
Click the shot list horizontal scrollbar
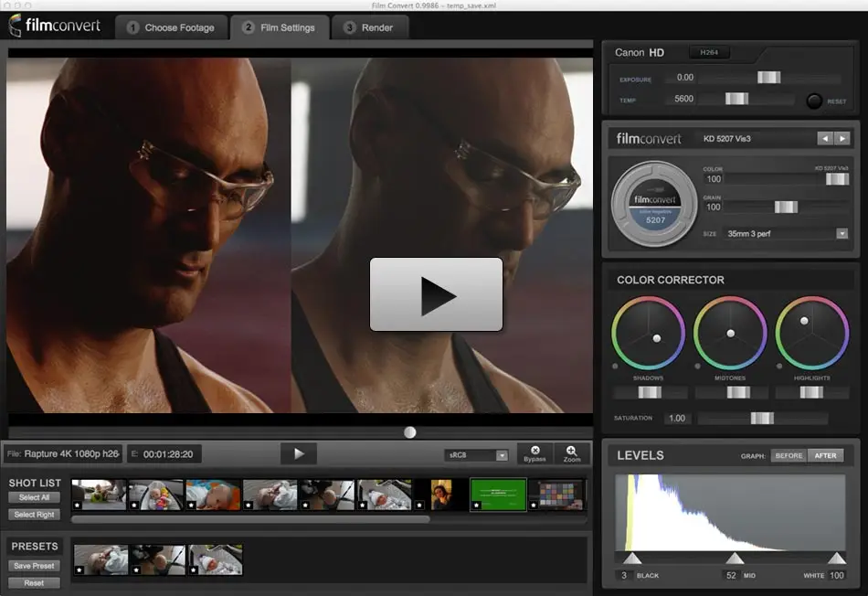tap(250, 519)
